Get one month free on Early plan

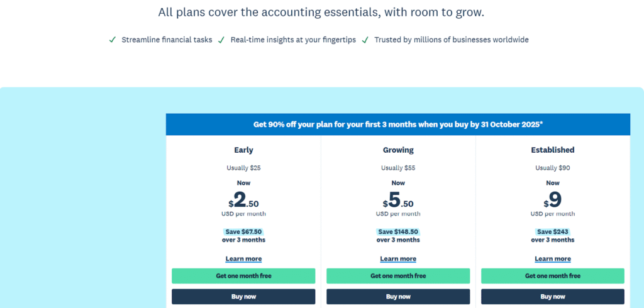pos(243,276)
